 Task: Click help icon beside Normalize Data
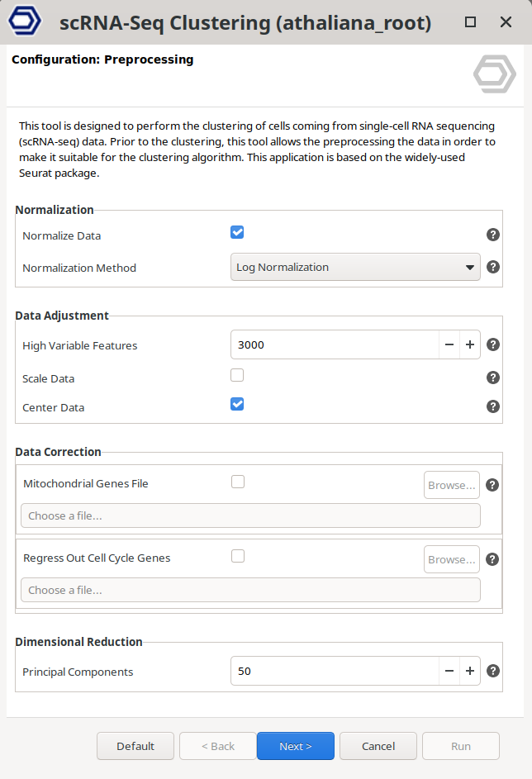(x=493, y=235)
